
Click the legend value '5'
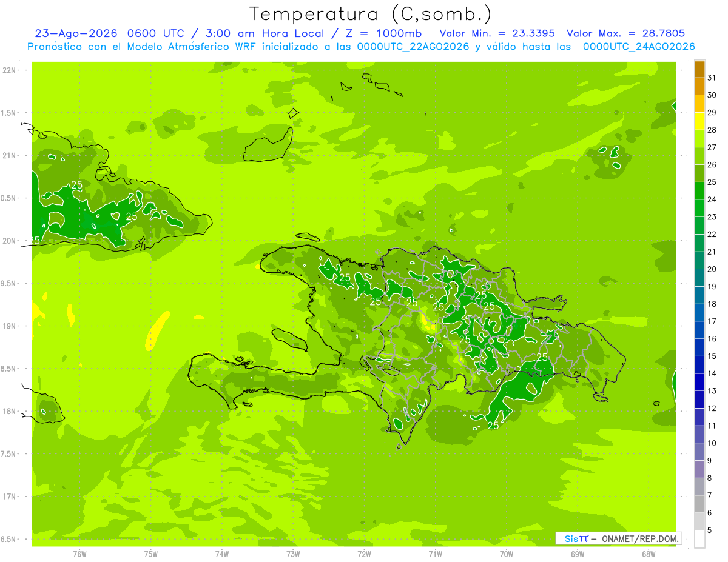(x=710, y=530)
